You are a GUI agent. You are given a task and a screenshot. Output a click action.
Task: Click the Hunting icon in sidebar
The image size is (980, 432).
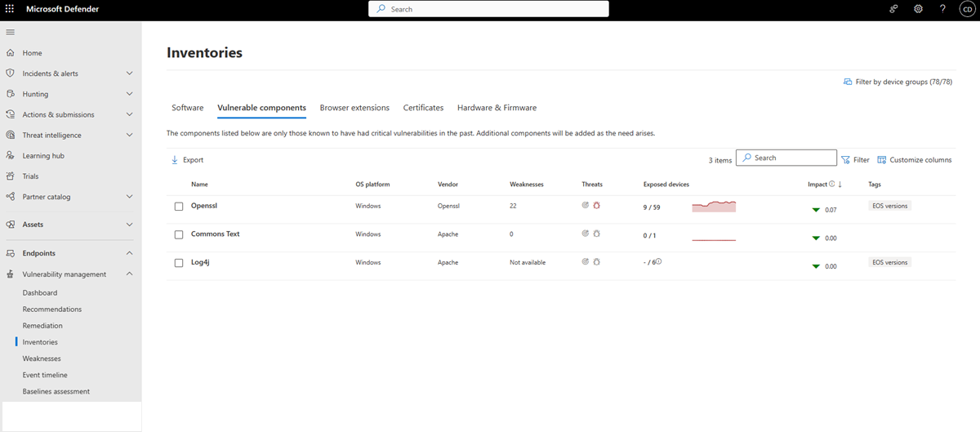(11, 94)
